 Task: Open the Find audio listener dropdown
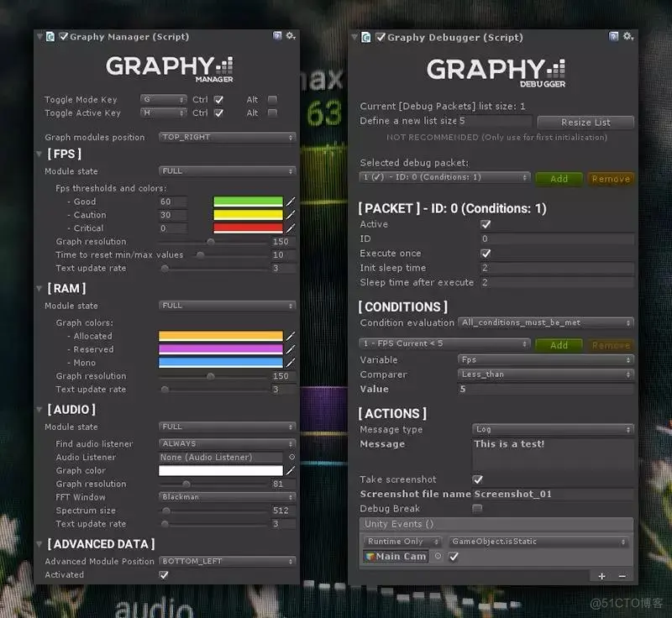coord(227,443)
